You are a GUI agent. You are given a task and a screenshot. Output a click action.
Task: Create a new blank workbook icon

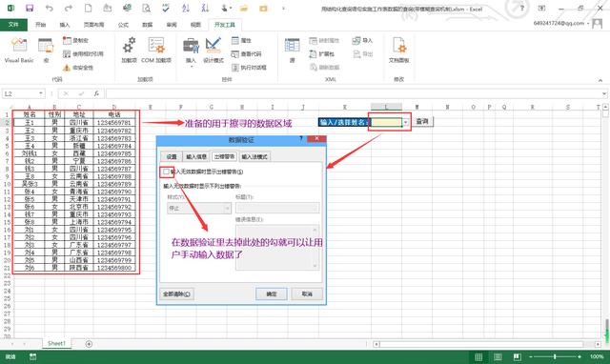[89, 9]
